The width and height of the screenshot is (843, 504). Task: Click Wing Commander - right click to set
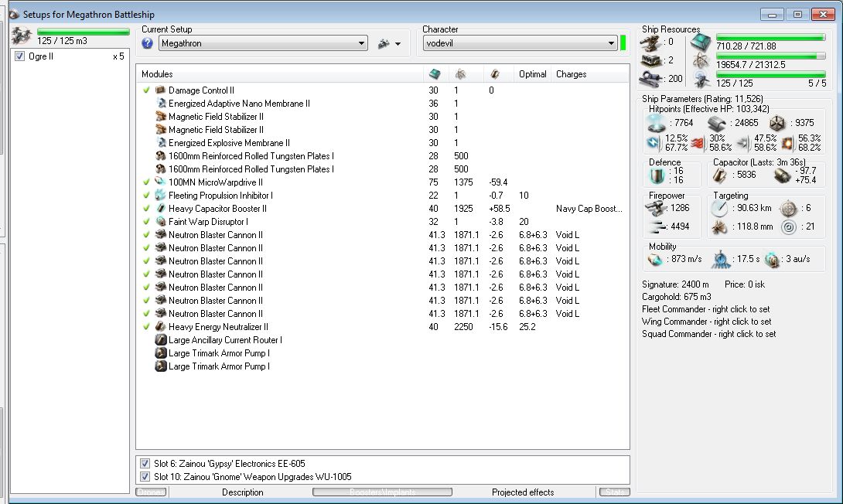coord(706,322)
